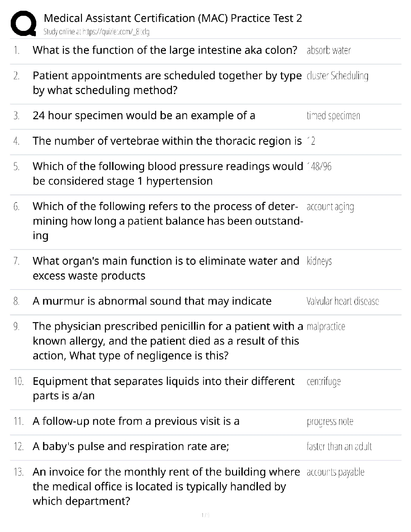The width and height of the screenshot is (411, 532).
Task: Click the "centrifuge" answer
Action: (x=324, y=382)
